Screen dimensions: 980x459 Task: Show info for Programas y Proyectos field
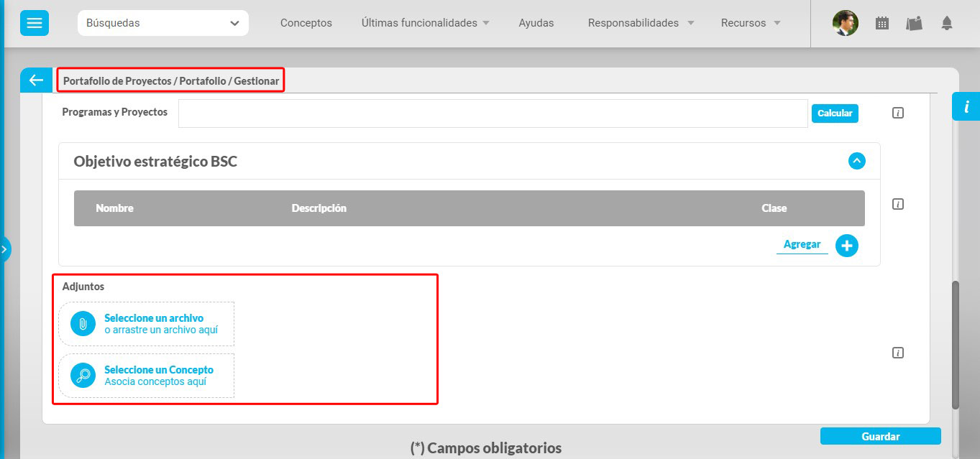tap(897, 113)
